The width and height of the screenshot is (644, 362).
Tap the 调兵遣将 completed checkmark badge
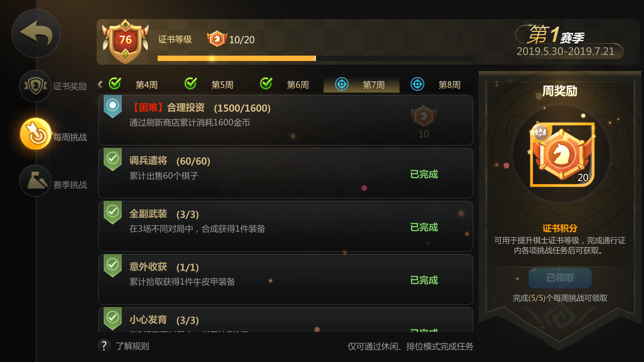[x=113, y=159]
